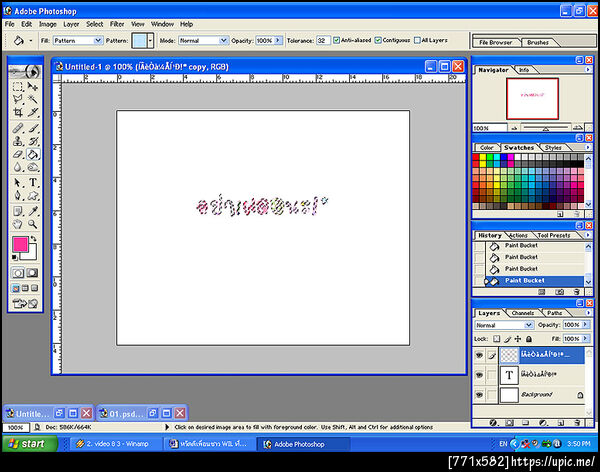Open the layer Fill arrow

click(x=585, y=339)
